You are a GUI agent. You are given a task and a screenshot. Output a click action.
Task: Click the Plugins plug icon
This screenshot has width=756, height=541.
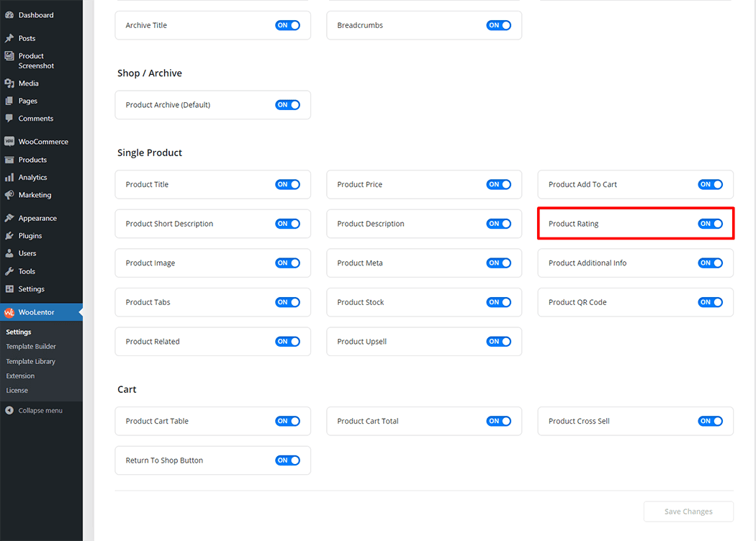(x=9, y=236)
